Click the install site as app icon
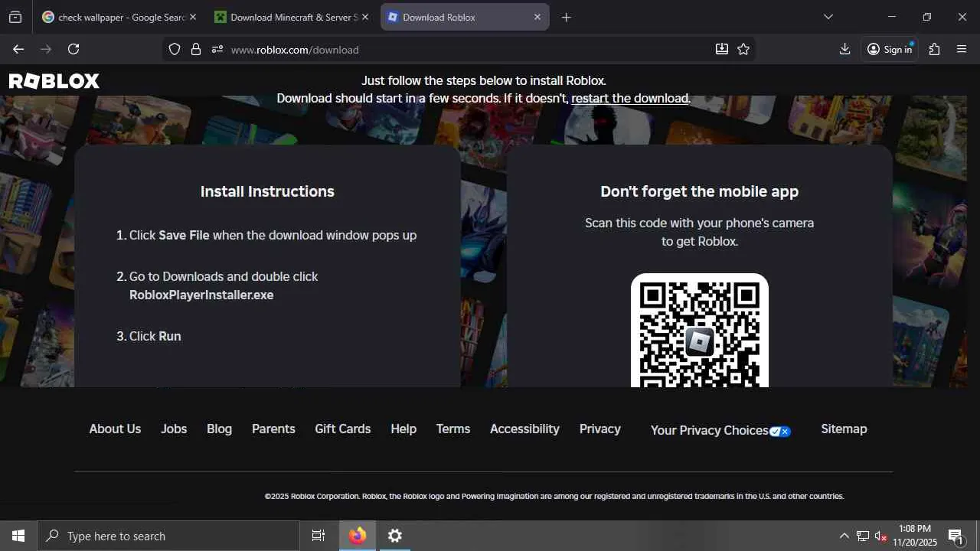Viewport: 980px width, 551px height. [x=722, y=49]
